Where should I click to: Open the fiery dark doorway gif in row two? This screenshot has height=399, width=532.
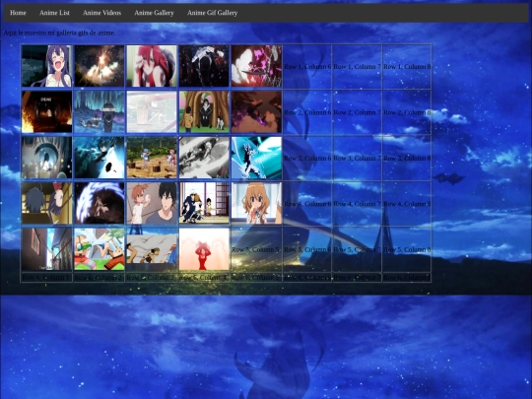pos(47,112)
